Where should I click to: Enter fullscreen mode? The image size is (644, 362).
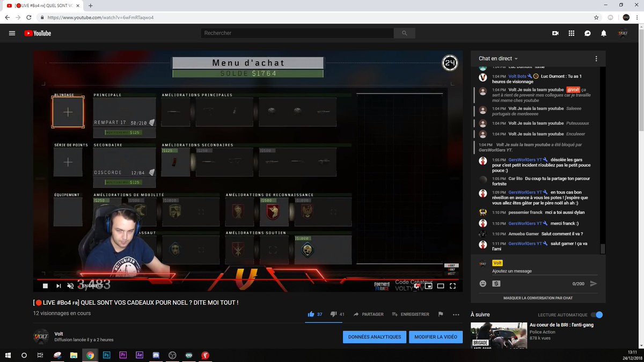pos(453,286)
